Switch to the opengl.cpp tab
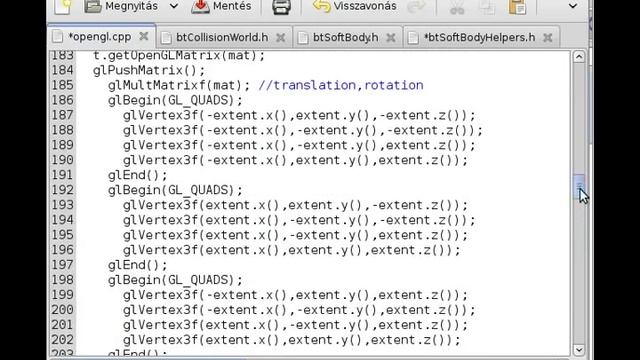 click(x=100, y=37)
